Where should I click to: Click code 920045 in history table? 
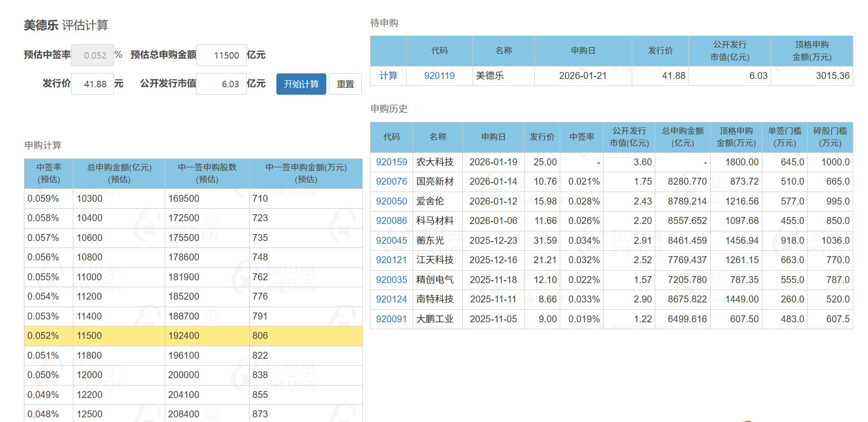tap(391, 241)
